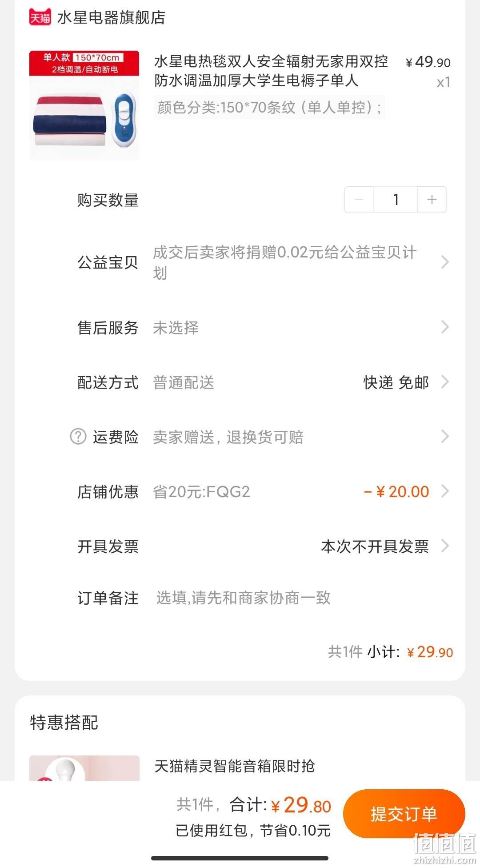Screen dimensions: 480x868
Task: Open the 开具发票 invoice options chevron
Action: point(445,546)
